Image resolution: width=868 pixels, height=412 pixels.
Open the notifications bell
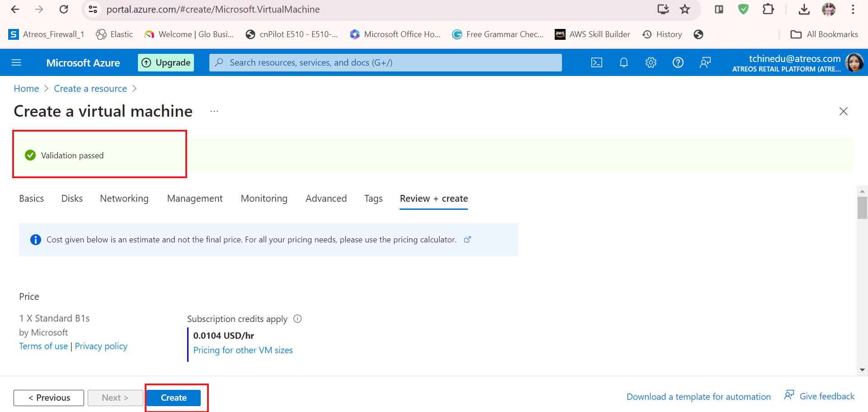point(624,62)
